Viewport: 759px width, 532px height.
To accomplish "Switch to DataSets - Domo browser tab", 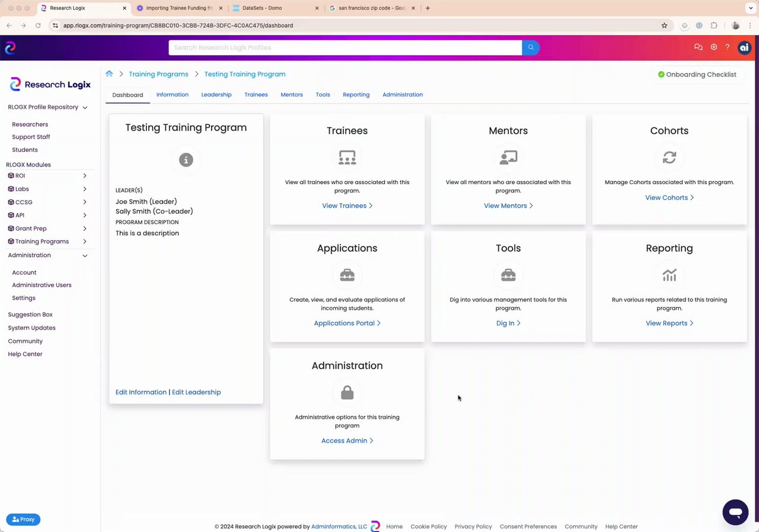I will (x=275, y=8).
